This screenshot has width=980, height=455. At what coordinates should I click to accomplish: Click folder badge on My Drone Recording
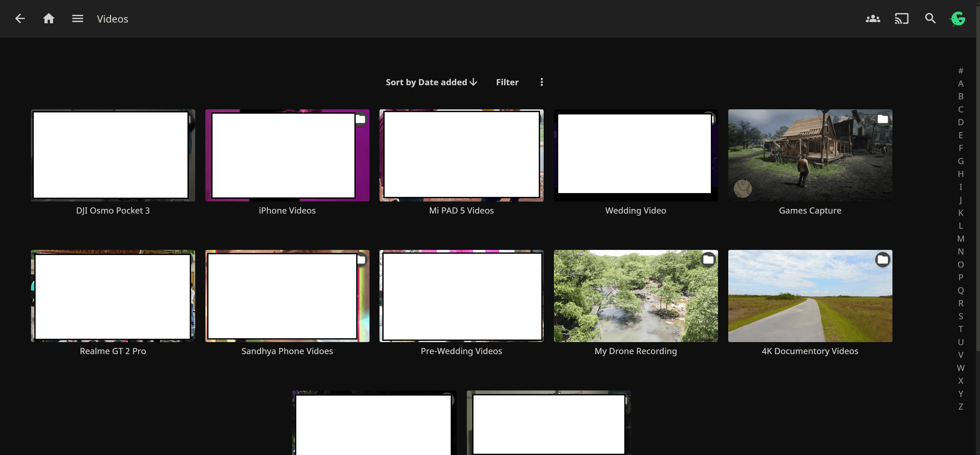[x=708, y=260]
